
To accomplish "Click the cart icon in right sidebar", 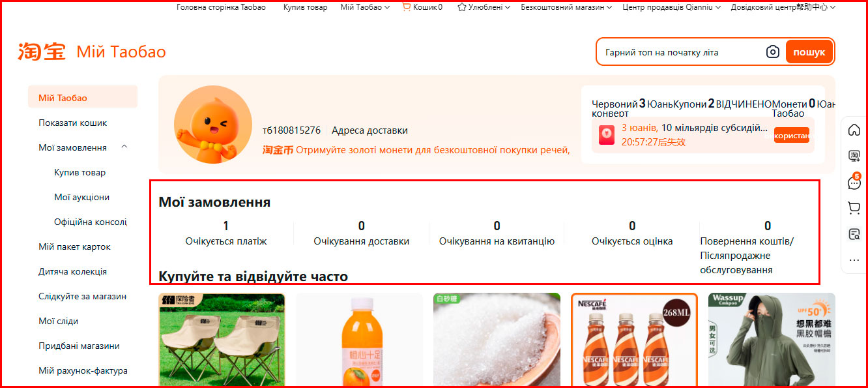I will tap(854, 208).
